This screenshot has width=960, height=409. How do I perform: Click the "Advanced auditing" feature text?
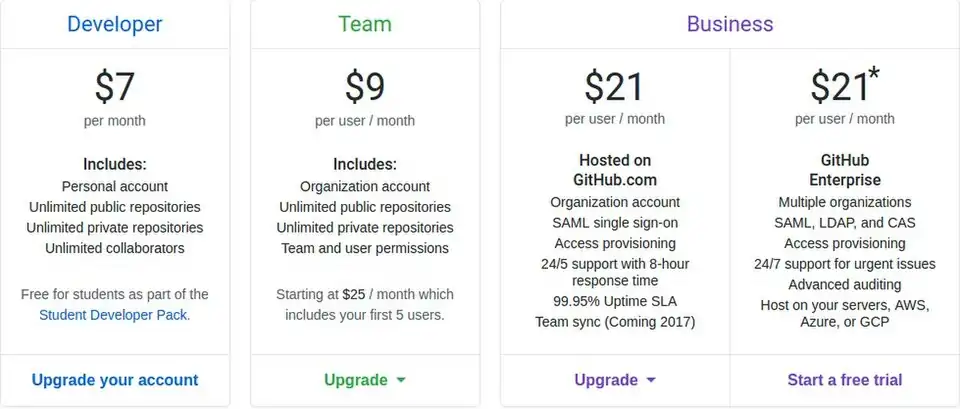point(845,285)
